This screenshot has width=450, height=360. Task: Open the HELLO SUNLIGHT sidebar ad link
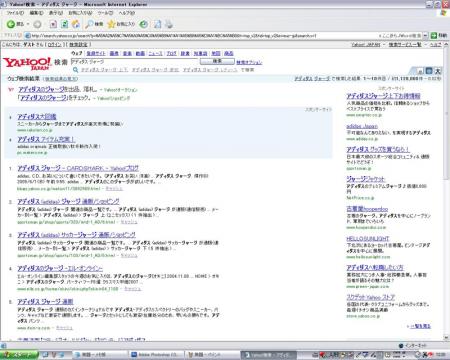pyautogui.click(x=368, y=239)
